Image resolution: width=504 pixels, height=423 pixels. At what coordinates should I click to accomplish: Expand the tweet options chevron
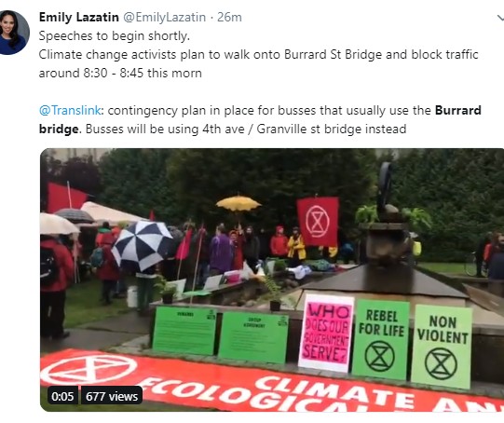point(500,18)
